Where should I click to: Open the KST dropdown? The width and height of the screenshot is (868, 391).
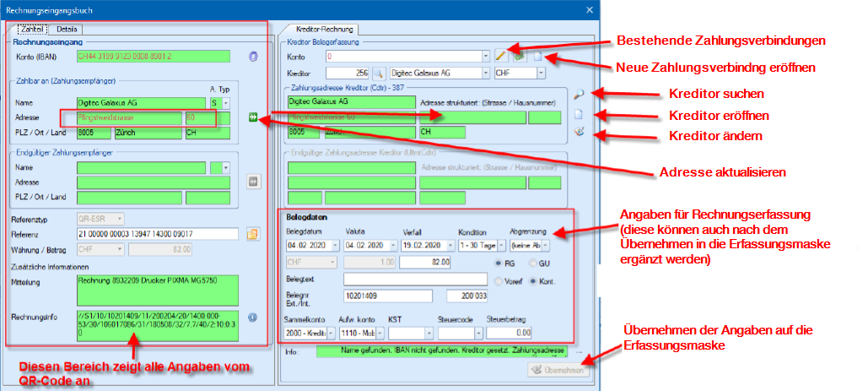tap(429, 334)
